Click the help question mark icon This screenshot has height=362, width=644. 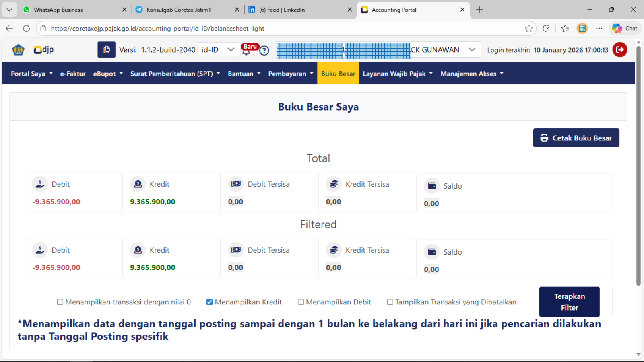coord(264,51)
